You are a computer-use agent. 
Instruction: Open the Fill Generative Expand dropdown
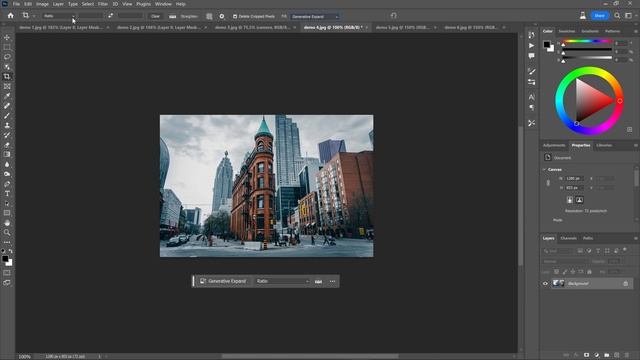[x=315, y=16]
